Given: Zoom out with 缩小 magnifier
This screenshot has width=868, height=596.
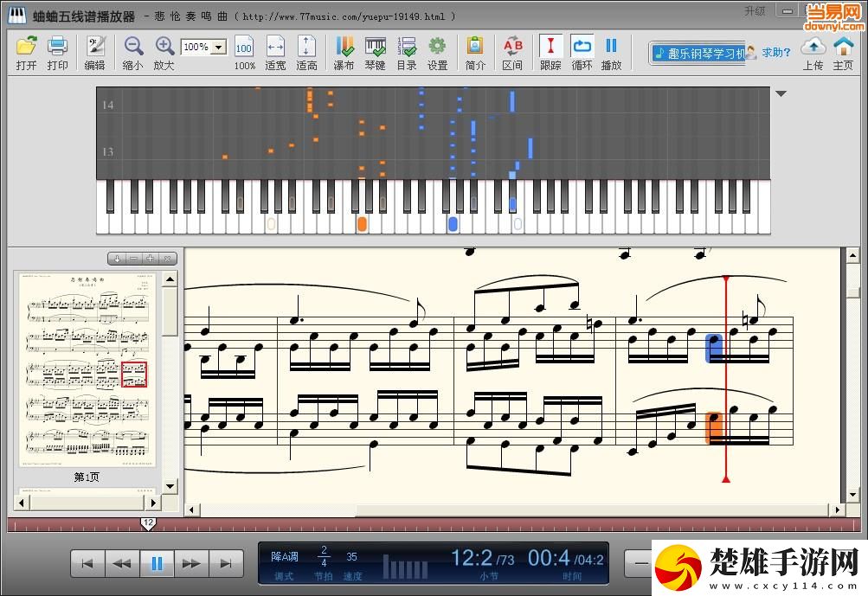Looking at the screenshot, I should 133,53.
